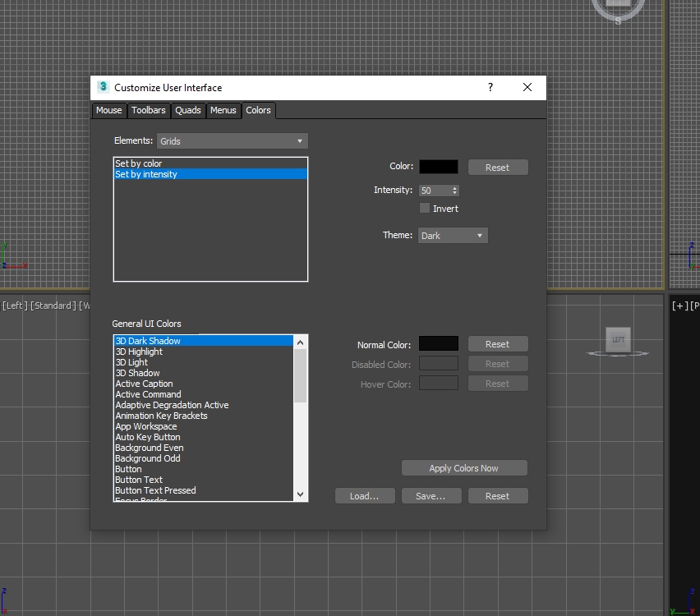This screenshot has width=700, height=616.
Task: Select 'Set by color' in the list
Action: pyautogui.click(x=139, y=163)
